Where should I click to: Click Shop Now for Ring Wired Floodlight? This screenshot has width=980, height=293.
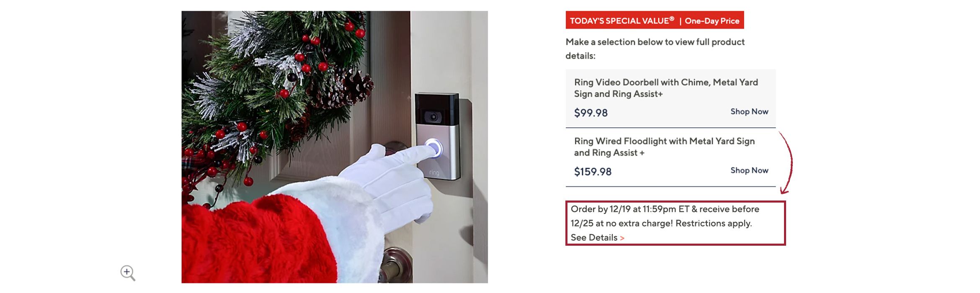point(749,170)
